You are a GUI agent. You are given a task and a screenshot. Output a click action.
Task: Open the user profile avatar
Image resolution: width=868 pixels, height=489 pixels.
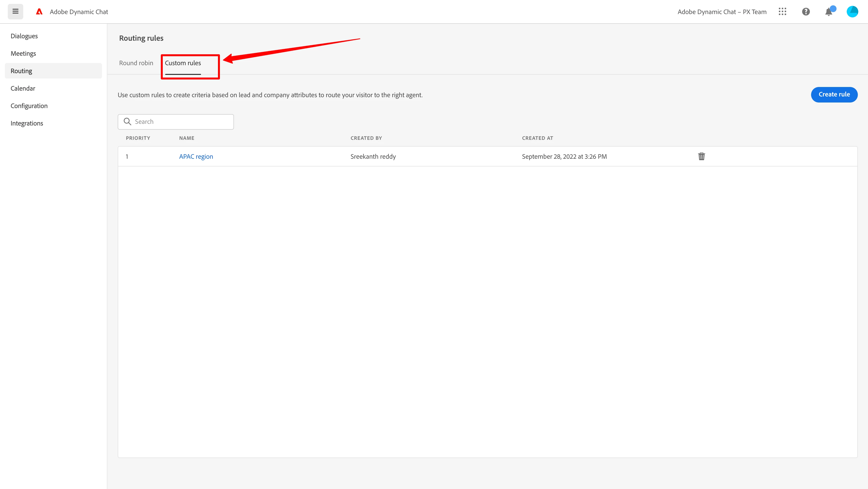852,12
